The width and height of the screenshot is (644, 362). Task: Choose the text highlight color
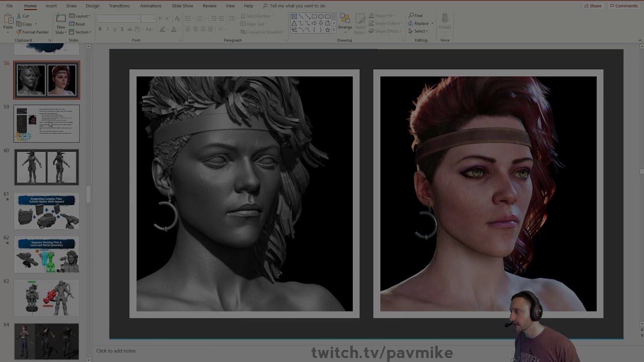point(163,29)
